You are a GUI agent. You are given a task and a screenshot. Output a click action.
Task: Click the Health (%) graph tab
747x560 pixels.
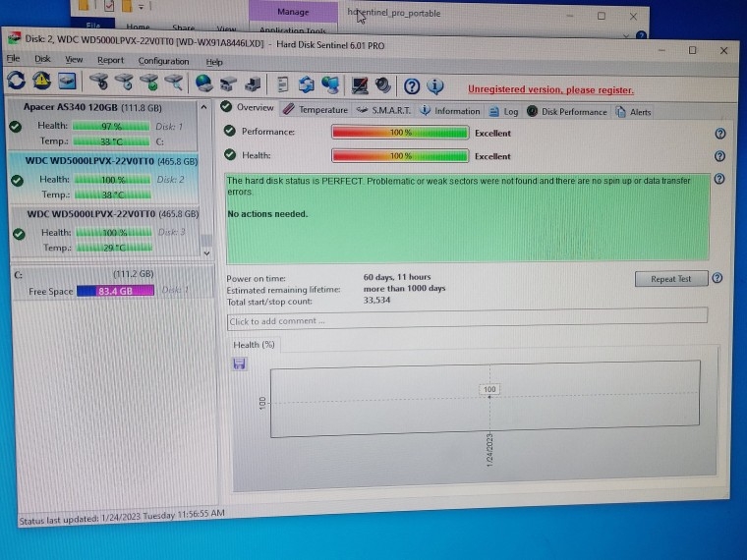tap(254, 344)
